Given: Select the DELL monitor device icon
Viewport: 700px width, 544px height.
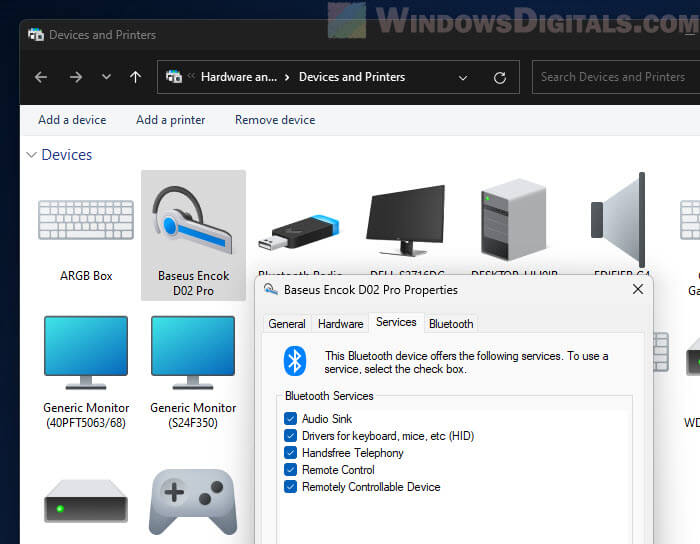Looking at the screenshot, I should tap(405, 220).
